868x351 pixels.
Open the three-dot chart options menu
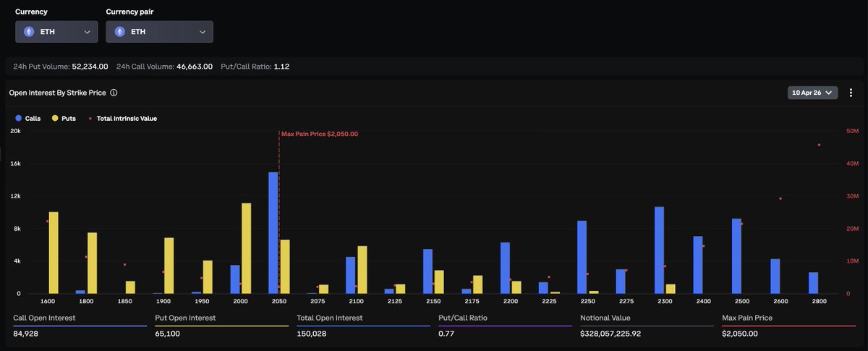click(851, 93)
